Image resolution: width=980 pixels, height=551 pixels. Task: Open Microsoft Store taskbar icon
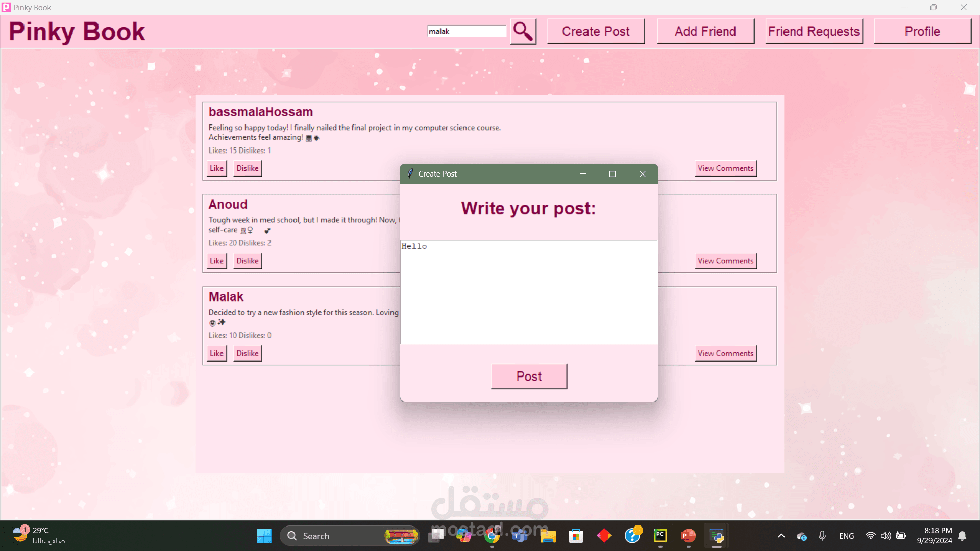(x=576, y=536)
